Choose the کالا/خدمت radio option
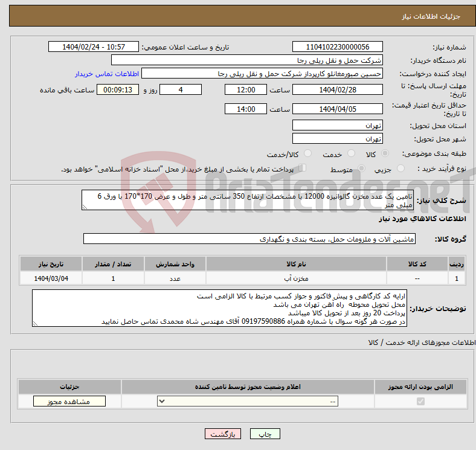 (x=308, y=155)
